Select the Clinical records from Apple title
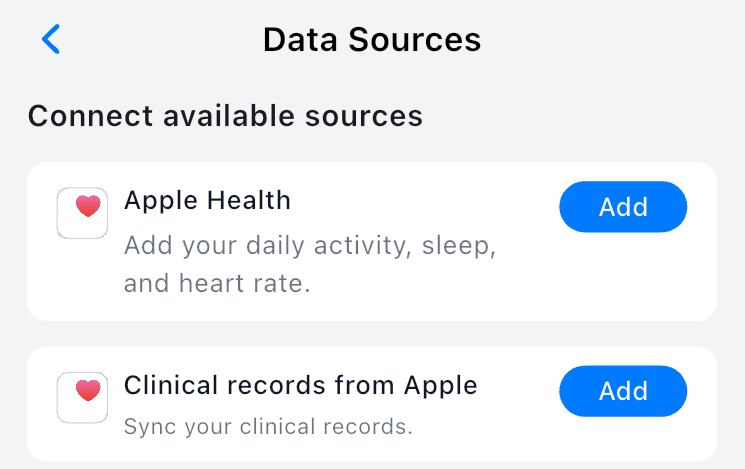This screenshot has width=745, height=469. tap(300, 385)
